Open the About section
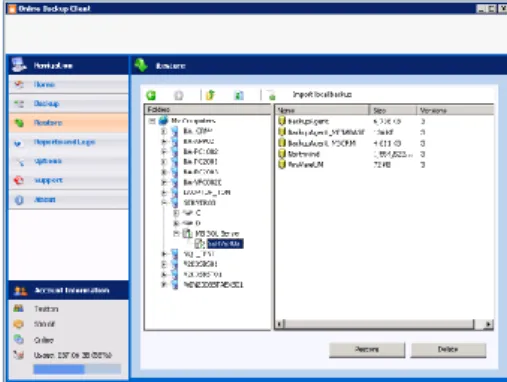507x382 pixels. [x=68, y=200]
